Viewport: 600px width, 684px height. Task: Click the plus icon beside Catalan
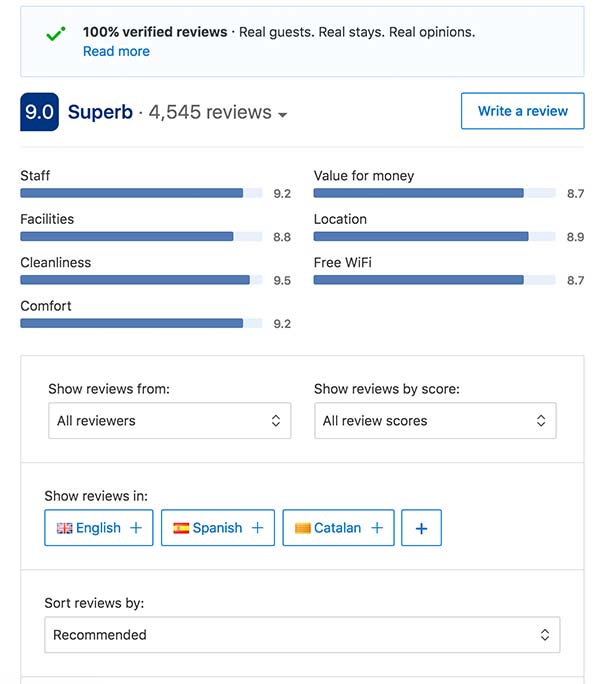[377, 528]
